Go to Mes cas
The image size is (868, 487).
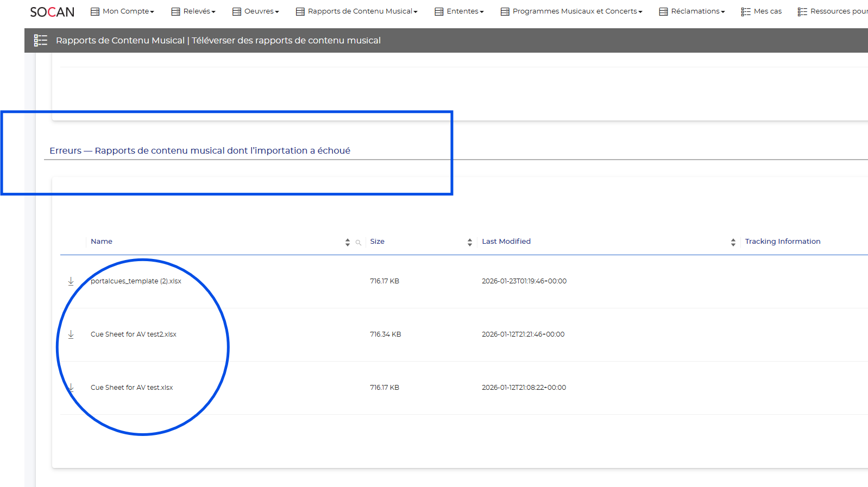coord(762,11)
